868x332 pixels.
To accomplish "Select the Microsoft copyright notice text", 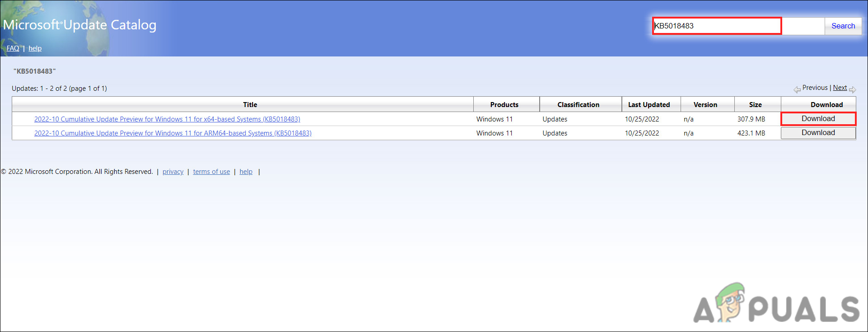I will [x=77, y=172].
